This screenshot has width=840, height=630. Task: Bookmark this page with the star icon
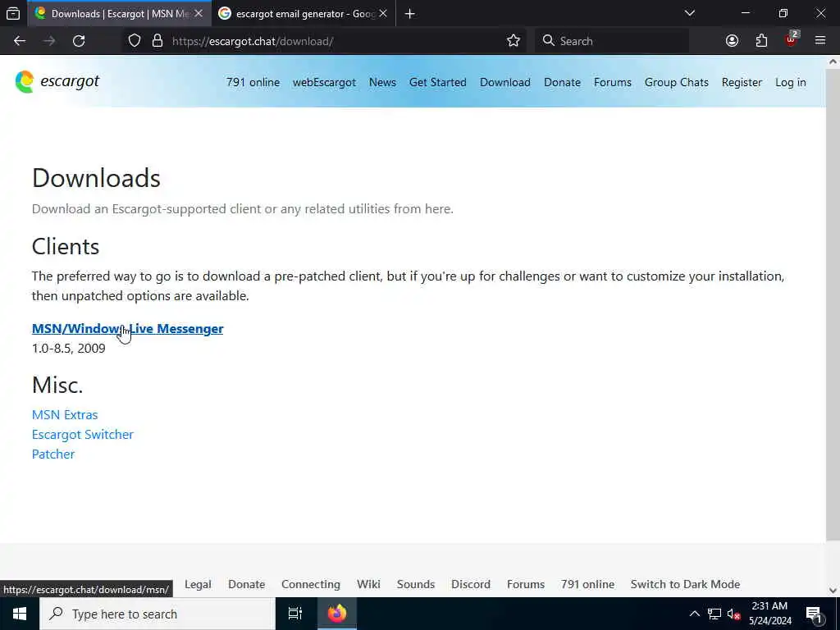click(514, 41)
